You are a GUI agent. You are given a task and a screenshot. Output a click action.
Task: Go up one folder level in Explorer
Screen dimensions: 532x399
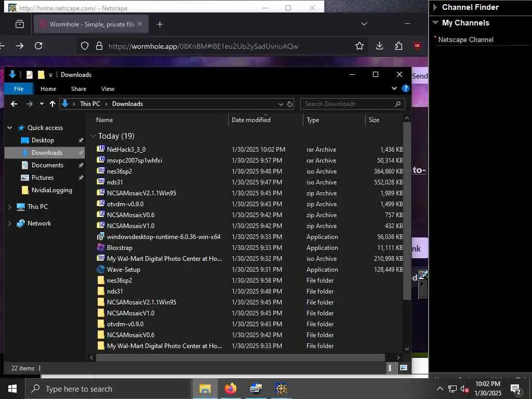pos(52,104)
